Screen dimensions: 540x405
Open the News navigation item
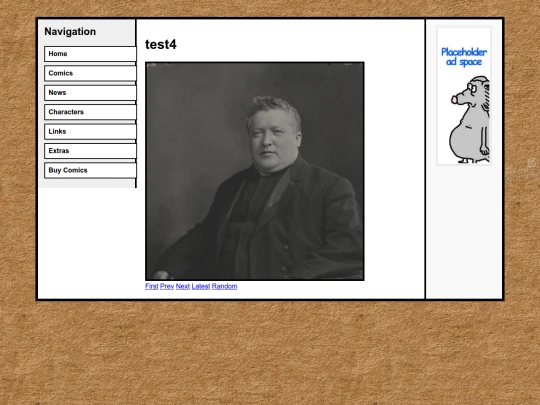click(x=90, y=93)
